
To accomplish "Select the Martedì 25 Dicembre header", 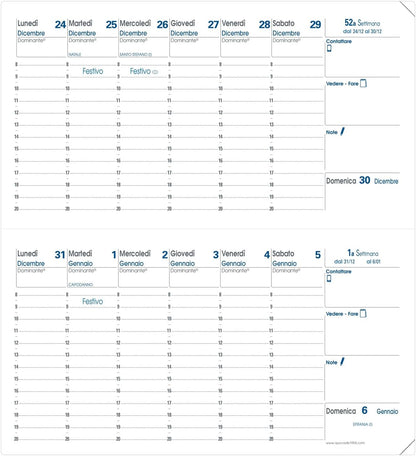I will coord(92,28).
